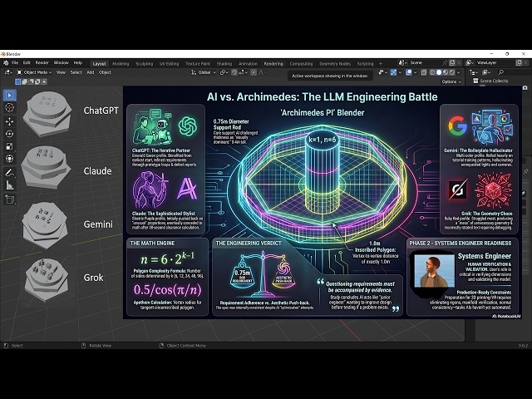
Task: Open the viewport View menu
Action: 61,72
